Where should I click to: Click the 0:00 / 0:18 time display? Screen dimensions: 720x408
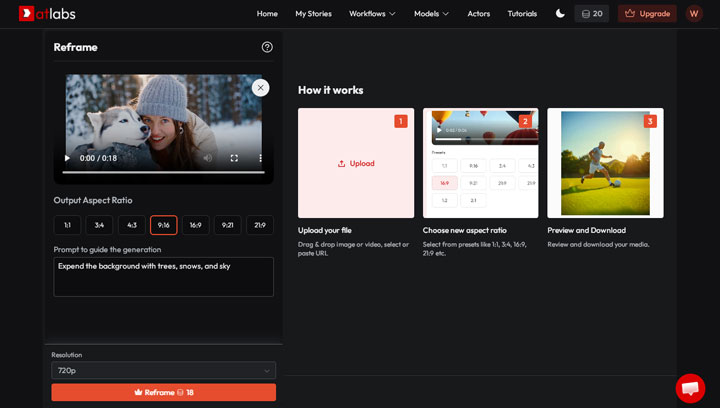pos(98,158)
